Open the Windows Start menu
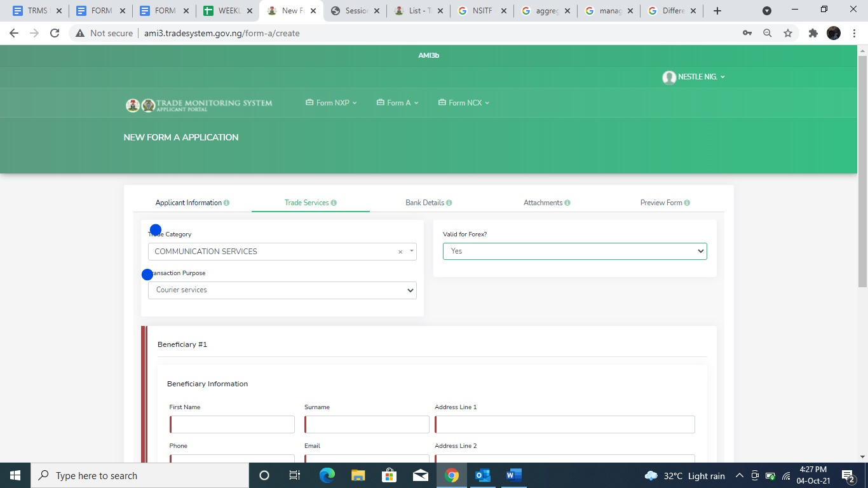 tap(15, 475)
